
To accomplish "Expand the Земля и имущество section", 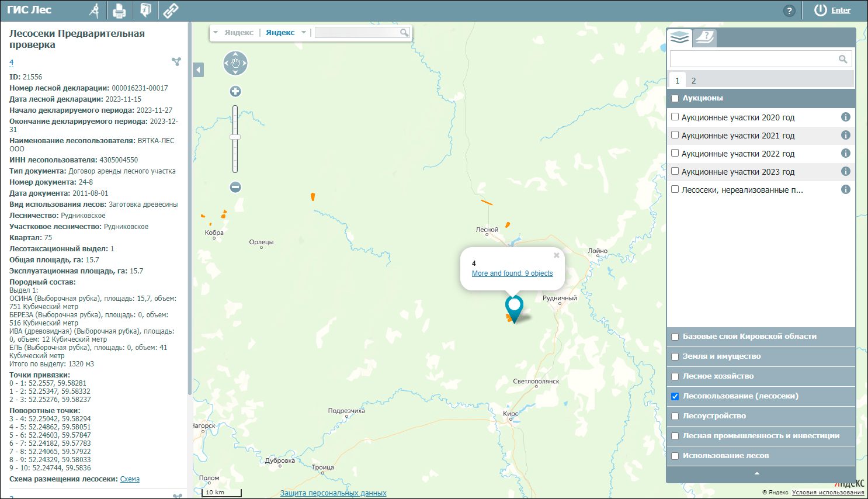I will pyautogui.click(x=761, y=356).
